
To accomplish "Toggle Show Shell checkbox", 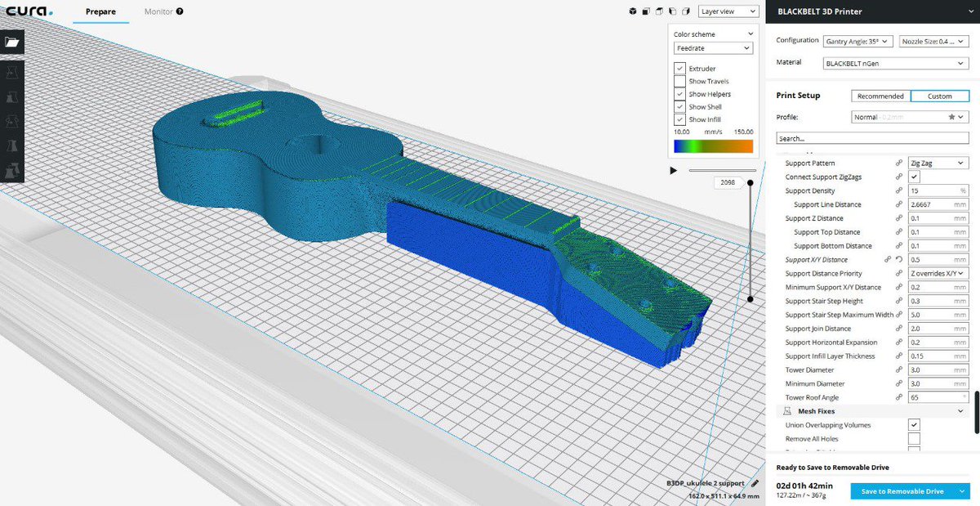I will coord(679,106).
